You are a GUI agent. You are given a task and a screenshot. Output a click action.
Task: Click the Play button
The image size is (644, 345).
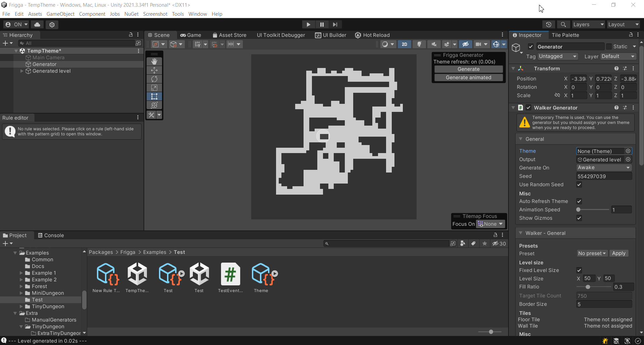click(308, 24)
